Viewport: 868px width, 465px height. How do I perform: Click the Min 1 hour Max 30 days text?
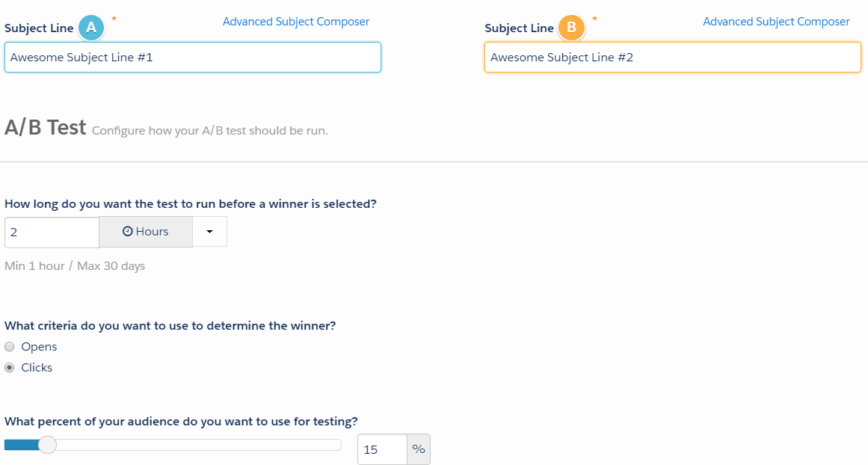click(x=75, y=265)
